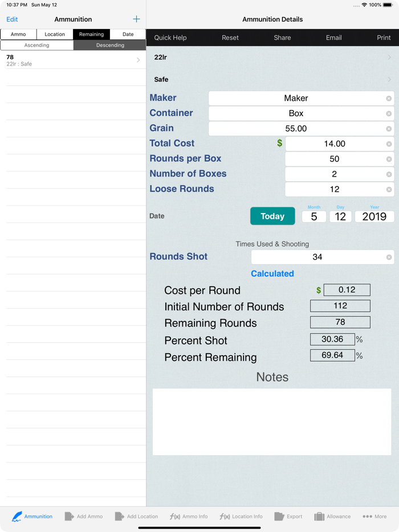Sort the list by Remaining
Screen dimensions: 399x532
[91, 34]
